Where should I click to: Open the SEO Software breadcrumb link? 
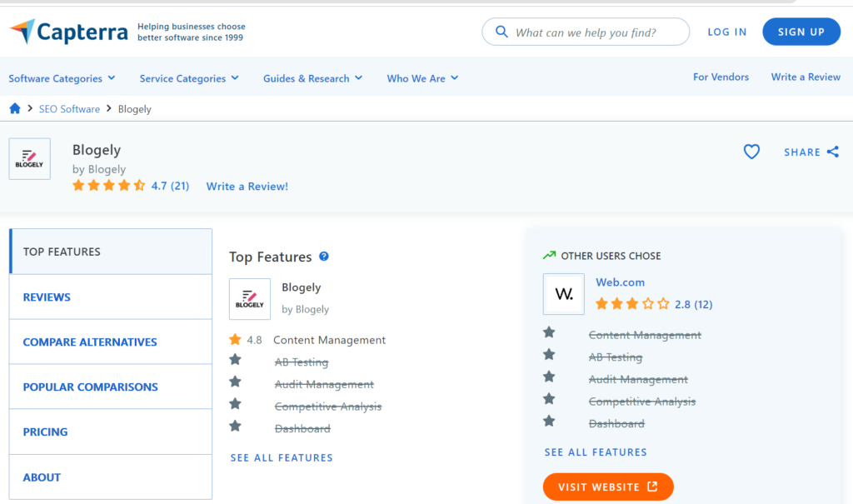pyautogui.click(x=69, y=109)
